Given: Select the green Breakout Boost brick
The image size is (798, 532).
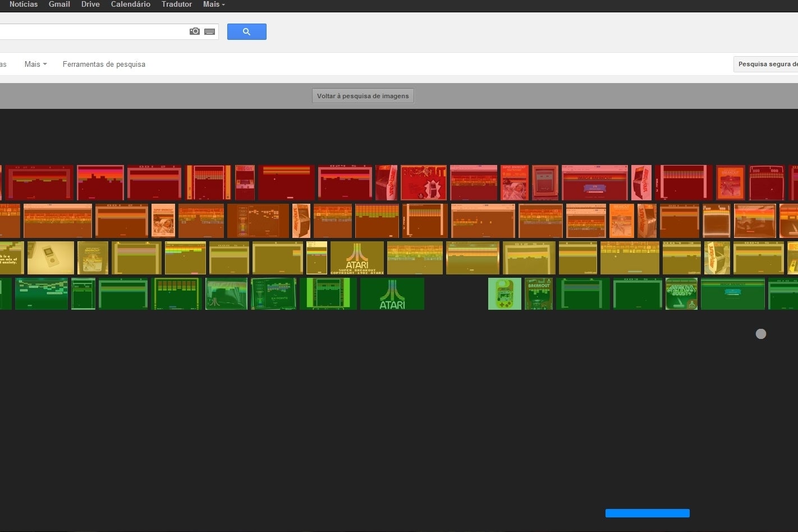Looking at the screenshot, I should 681,293.
